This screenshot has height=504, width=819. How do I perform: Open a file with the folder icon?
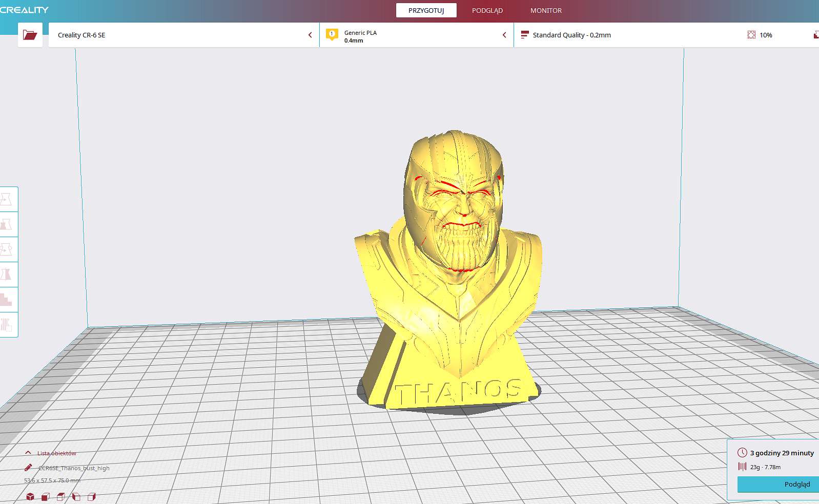[30, 35]
